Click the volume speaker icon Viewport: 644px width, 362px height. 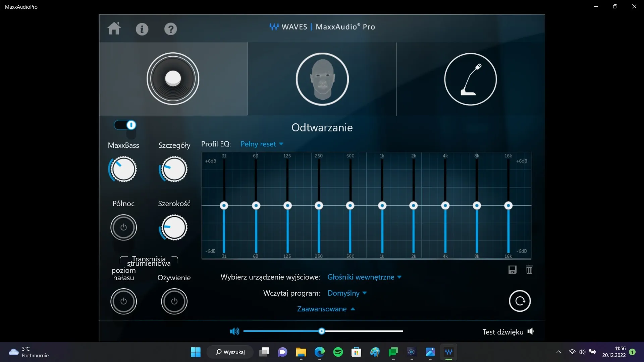(x=234, y=331)
